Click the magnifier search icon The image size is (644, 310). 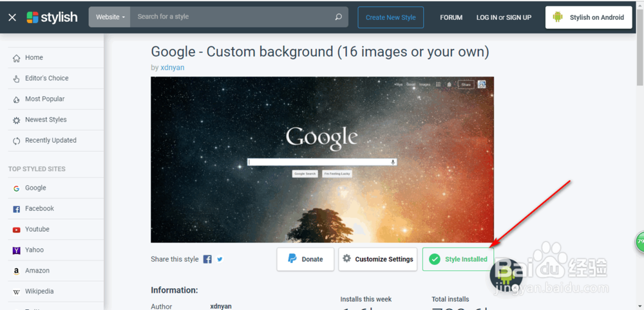339,17
